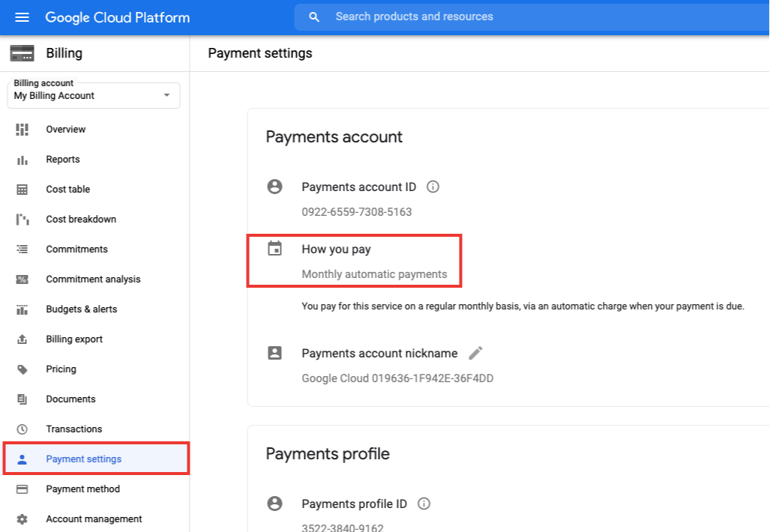The width and height of the screenshot is (770, 532).
Task: Click the Payment settings page heading
Action: point(260,53)
